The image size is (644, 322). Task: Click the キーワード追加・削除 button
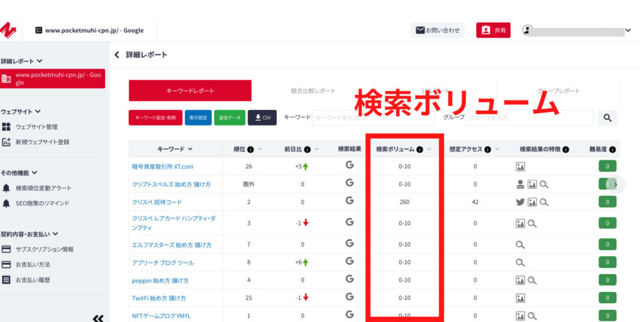156,118
